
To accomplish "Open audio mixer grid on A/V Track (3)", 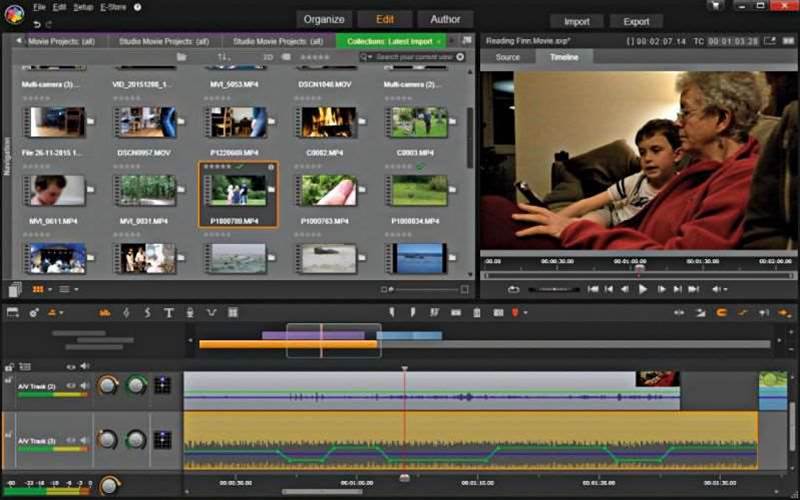I will point(162,440).
